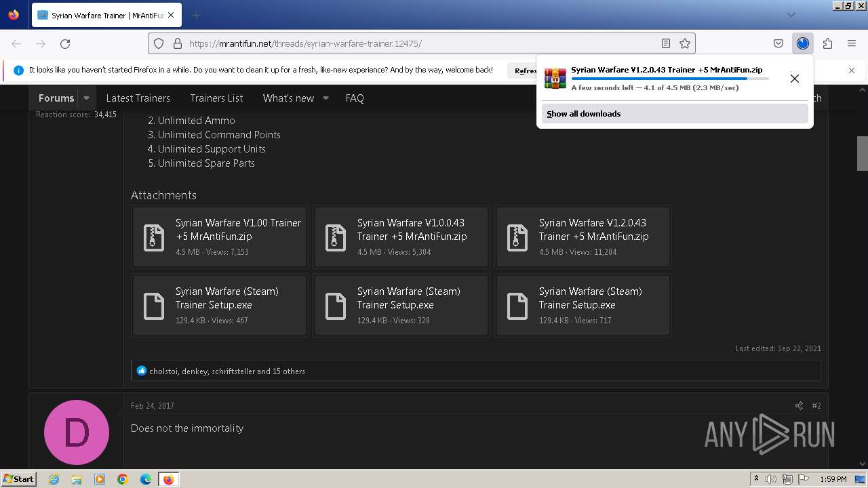This screenshot has height=488, width=868.
Task: Launch Microsoft Edge from taskbar
Action: (146, 479)
